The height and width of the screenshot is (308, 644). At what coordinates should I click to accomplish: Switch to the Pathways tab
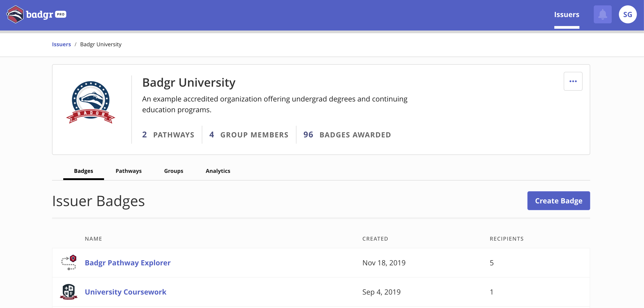coord(128,171)
